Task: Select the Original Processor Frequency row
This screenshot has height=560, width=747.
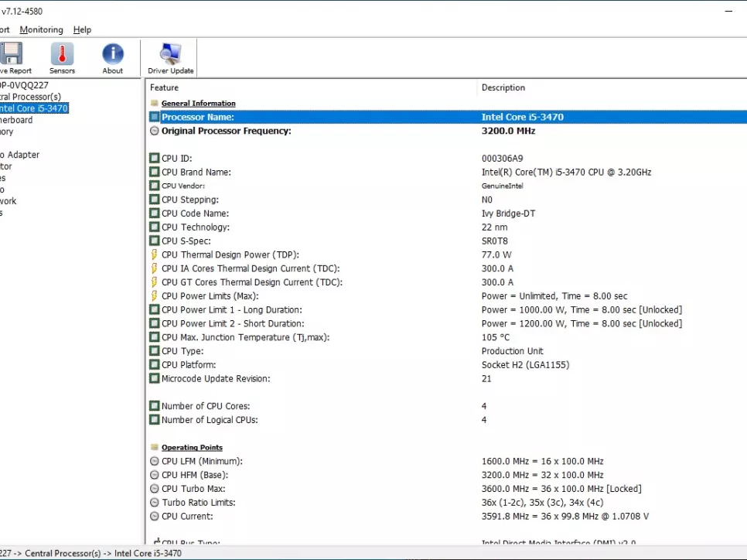Action: click(449, 131)
